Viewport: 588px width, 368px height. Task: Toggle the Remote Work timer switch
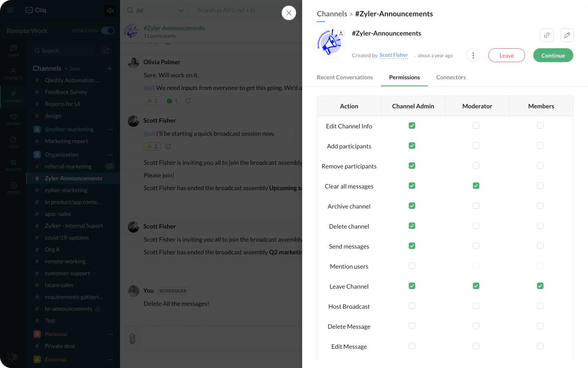(x=108, y=31)
